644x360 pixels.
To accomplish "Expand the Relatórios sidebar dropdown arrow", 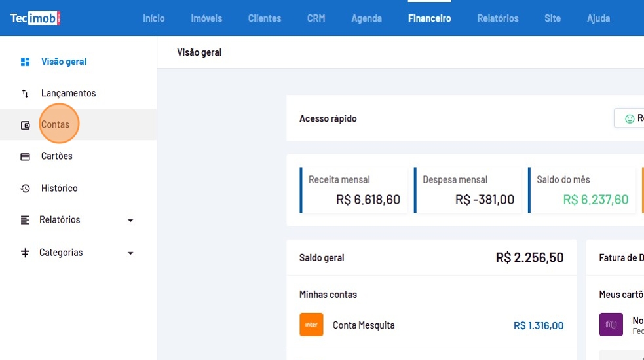I will pos(130,221).
